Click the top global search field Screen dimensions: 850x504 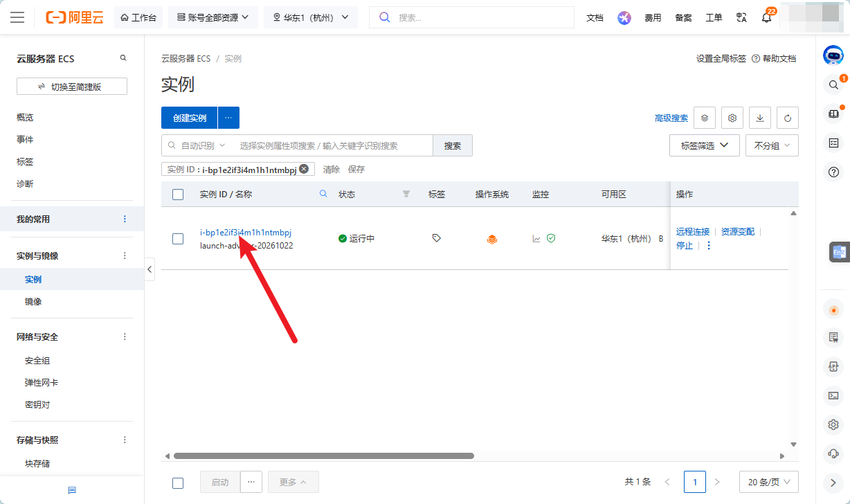click(x=471, y=17)
